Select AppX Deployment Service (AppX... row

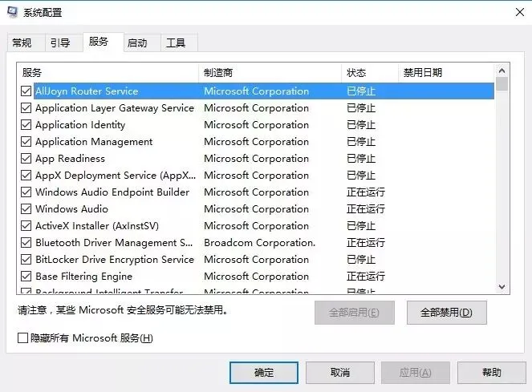pos(257,176)
